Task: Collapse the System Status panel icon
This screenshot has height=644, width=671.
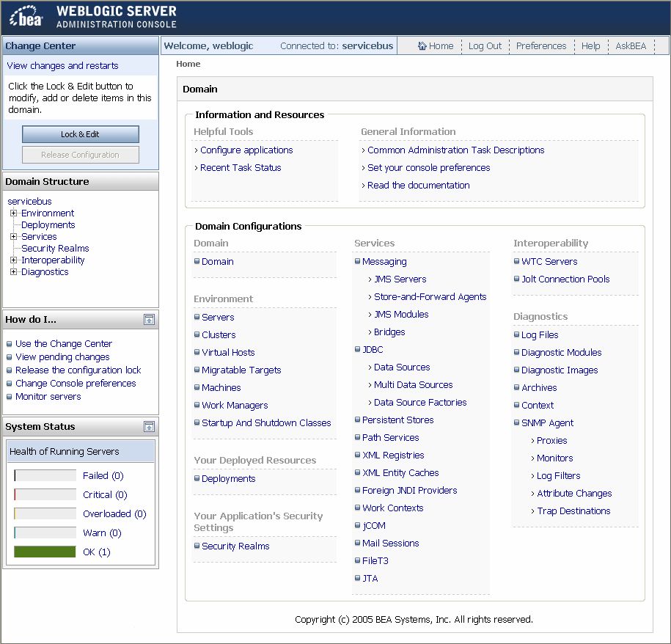Action: click(x=149, y=427)
